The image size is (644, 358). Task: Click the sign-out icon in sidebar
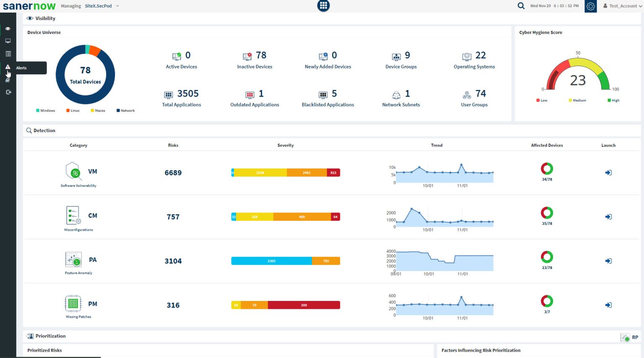(x=8, y=92)
